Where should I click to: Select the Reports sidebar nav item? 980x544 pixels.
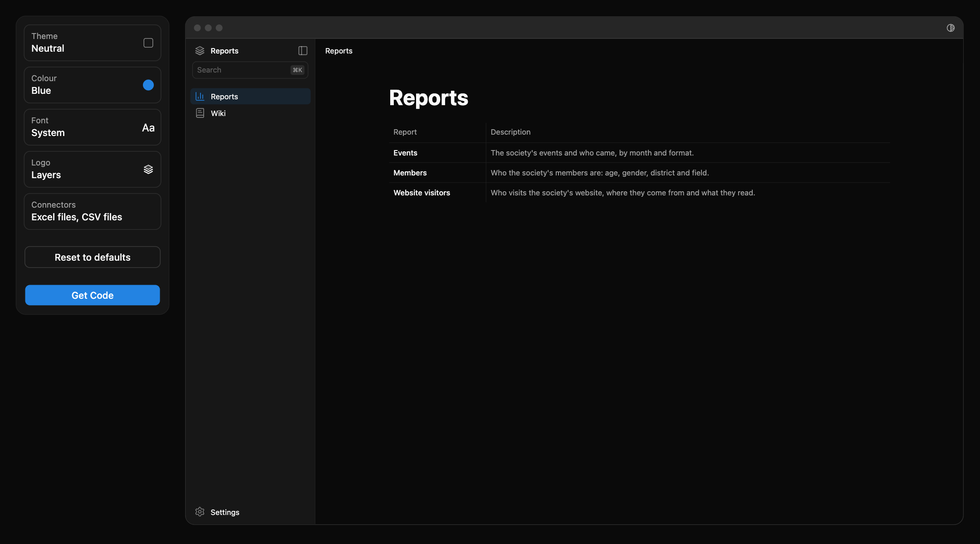[x=250, y=96]
